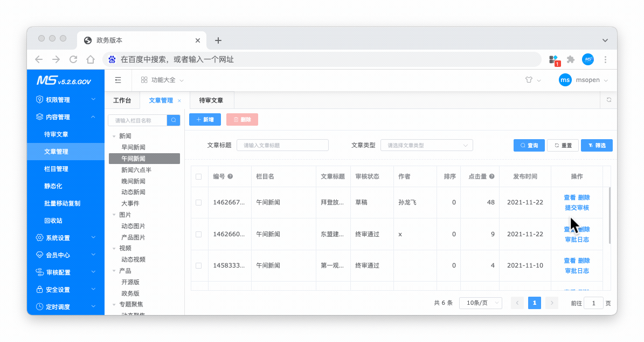Click the help icon beside 点击量
644x342 pixels.
point(491,176)
